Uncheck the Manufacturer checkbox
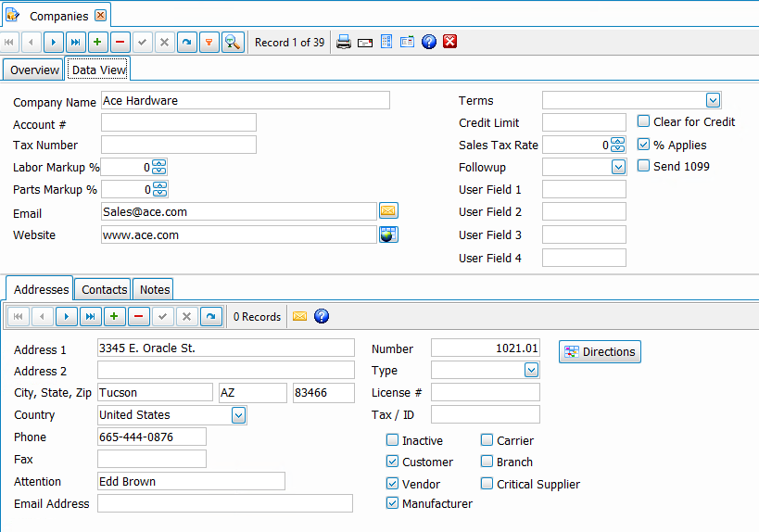This screenshot has height=532, width=759. click(393, 503)
